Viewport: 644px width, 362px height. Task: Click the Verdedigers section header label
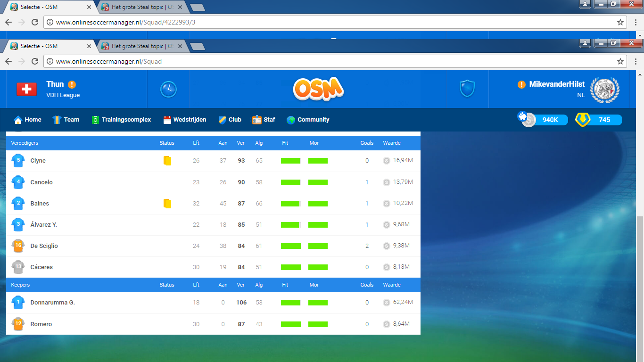point(25,143)
